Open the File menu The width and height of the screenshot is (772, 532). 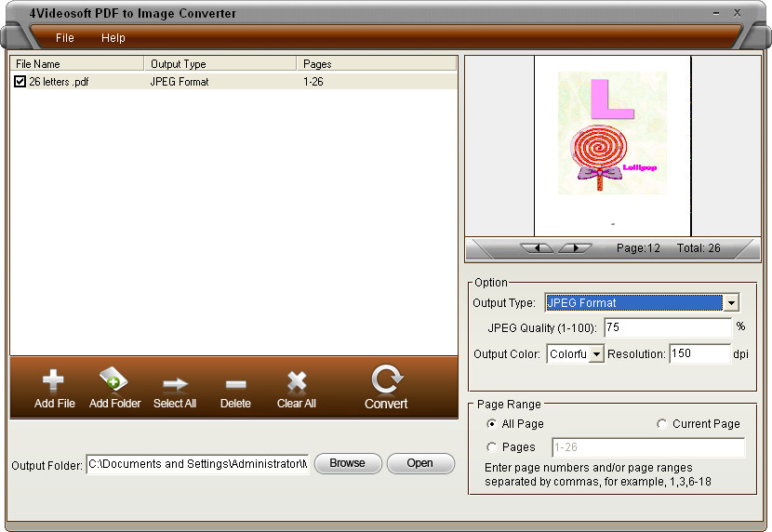click(x=64, y=38)
